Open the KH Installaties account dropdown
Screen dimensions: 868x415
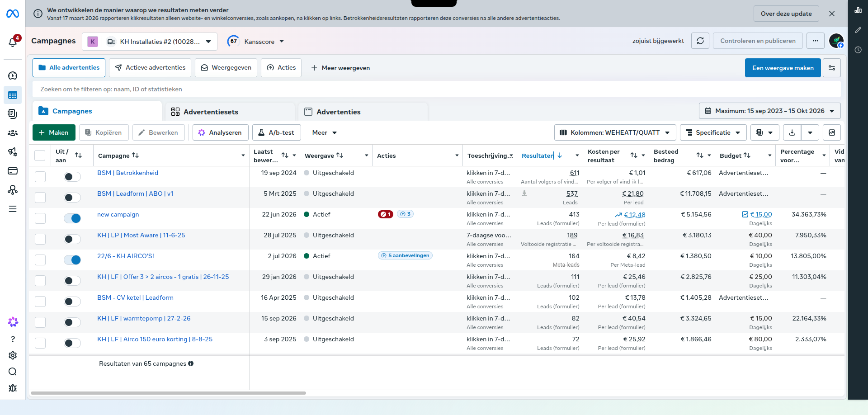click(150, 42)
